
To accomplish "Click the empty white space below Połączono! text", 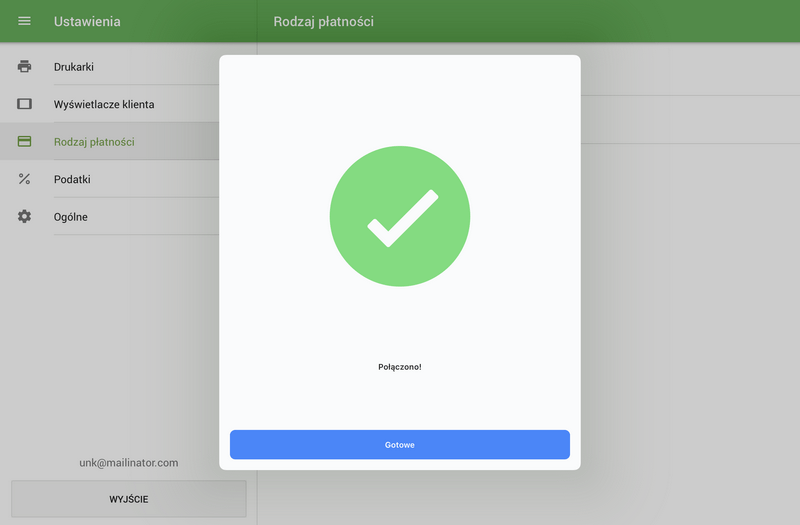I will coord(400,400).
